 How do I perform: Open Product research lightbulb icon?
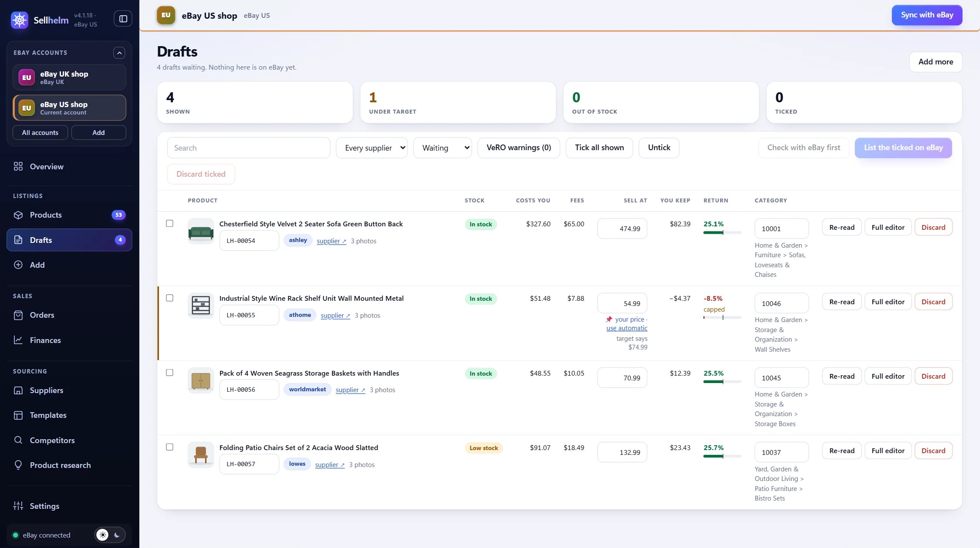click(x=18, y=465)
